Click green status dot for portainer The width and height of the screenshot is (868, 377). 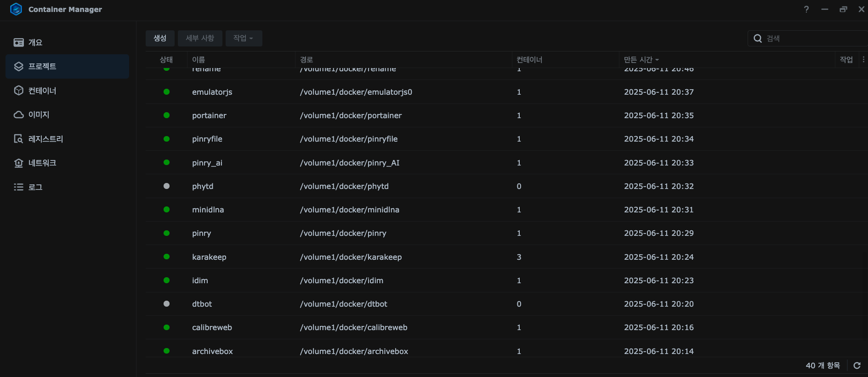(x=166, y=115)
